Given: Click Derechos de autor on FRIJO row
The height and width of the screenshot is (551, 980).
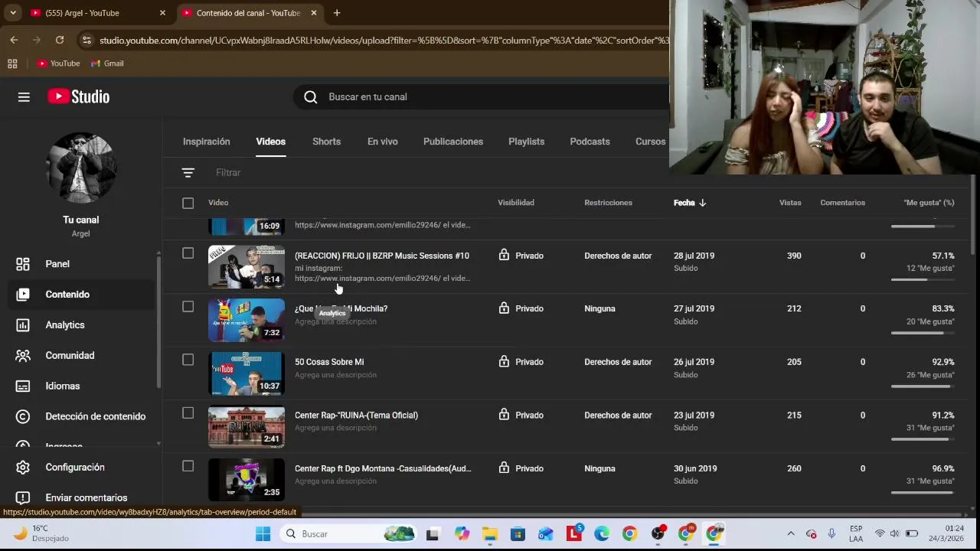Looking at the screenshot, I should [x=618, y=256].
